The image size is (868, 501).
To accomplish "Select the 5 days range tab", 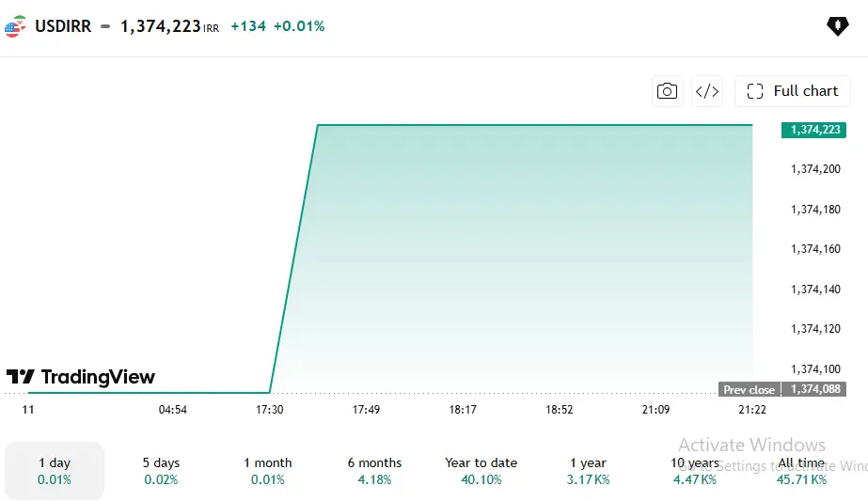I will 161,471.
